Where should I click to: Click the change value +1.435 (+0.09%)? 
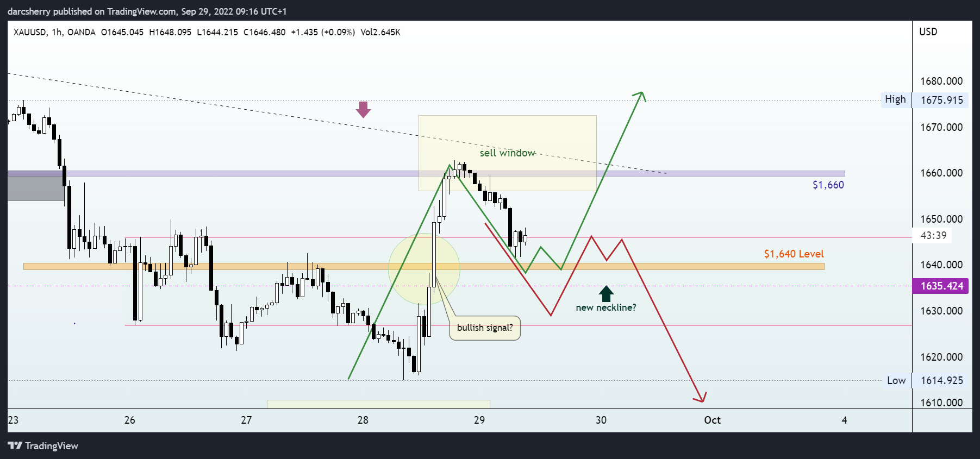tap(323, 32)
